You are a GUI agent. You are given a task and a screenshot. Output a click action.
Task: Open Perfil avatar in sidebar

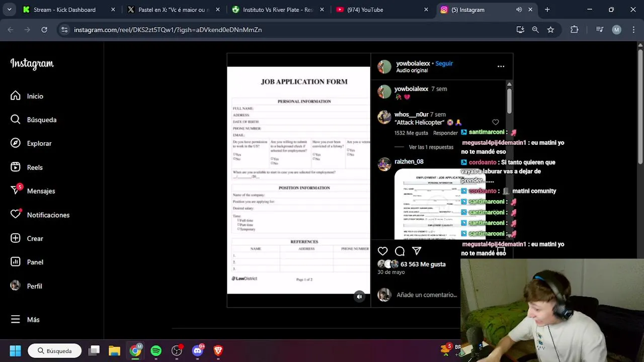click(x=16, y=286)
